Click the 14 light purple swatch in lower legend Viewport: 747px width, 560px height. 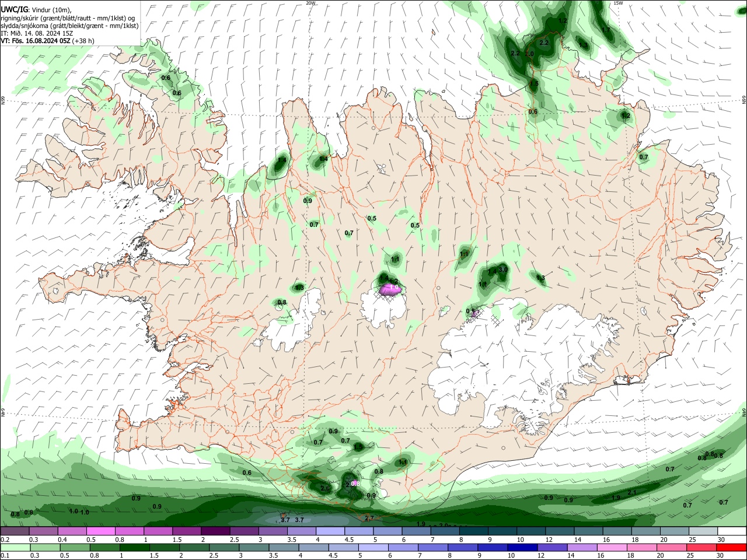[x=582, y=547]
